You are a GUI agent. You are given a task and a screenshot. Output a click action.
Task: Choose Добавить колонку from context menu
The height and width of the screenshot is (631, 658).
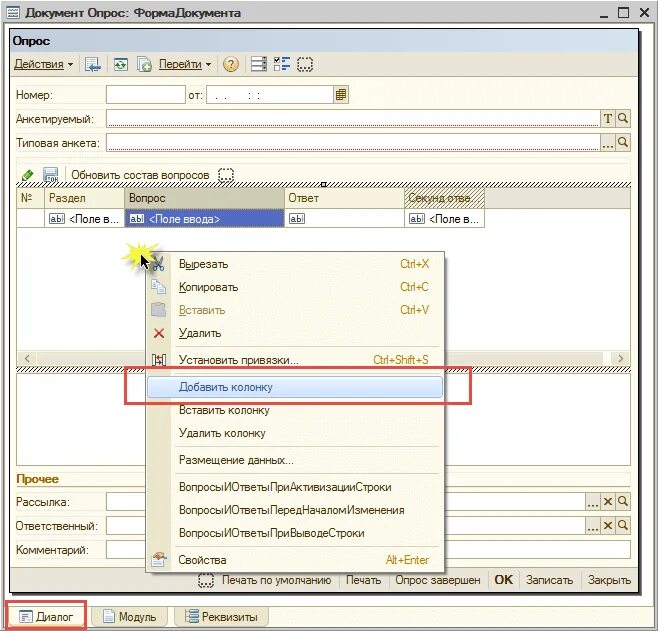coord(295,387)
